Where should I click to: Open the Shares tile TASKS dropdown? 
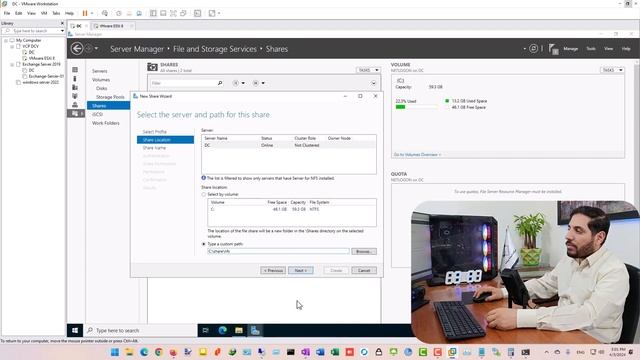[x=368, y=70]
